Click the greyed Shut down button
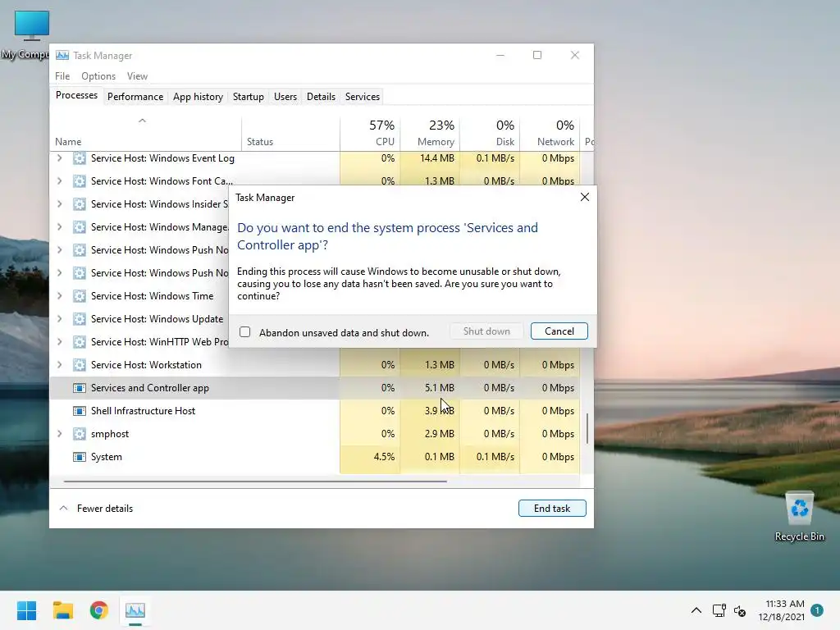The image size is (840, 630). coord(486,331)
